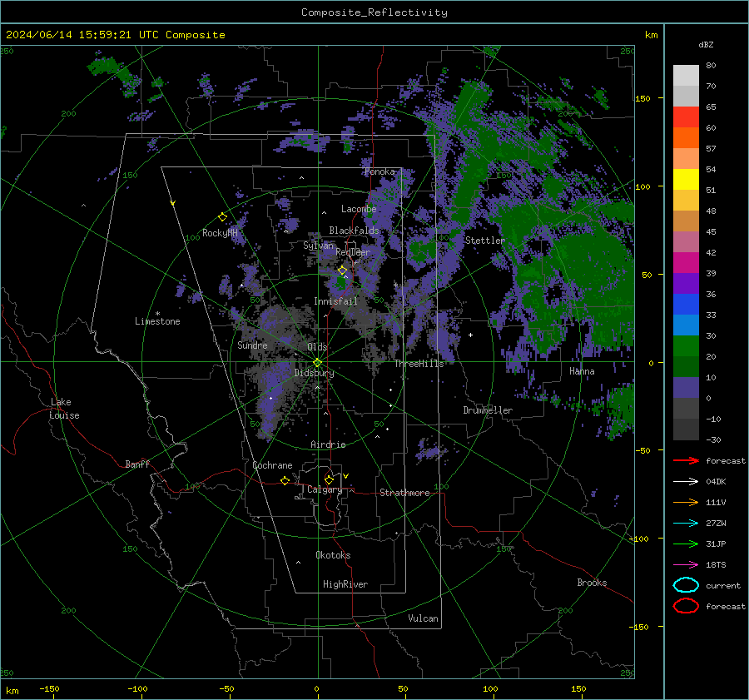This screenshot has width=749, height=700.
Task: Select the slate-purple 0-10 dBZ color band
Action: click(686, 388)
